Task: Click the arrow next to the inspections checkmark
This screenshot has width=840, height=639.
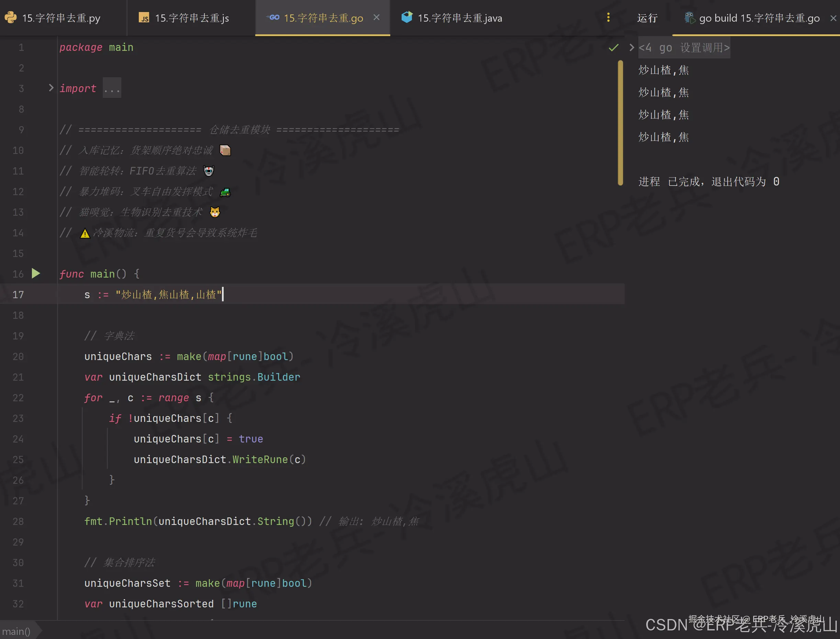Action: pos(631,47)
